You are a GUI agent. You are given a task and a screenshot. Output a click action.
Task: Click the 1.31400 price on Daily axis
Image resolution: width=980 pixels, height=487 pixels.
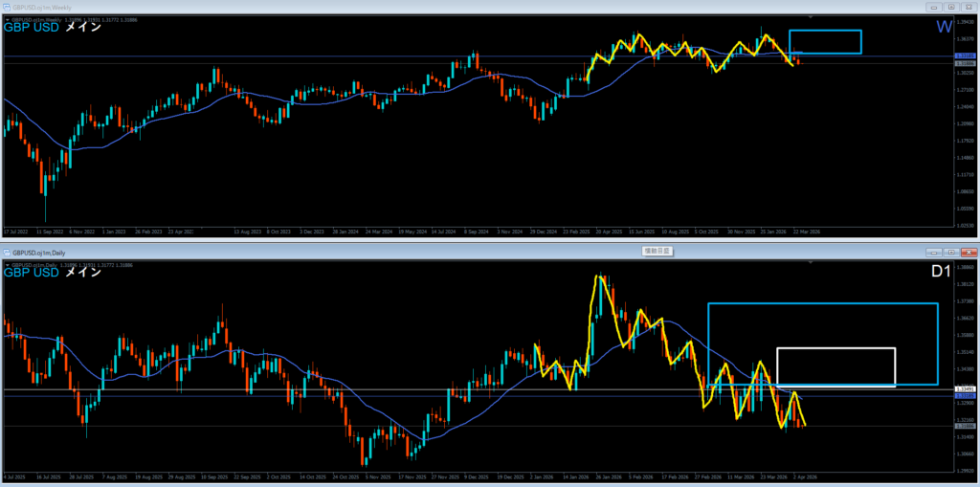(x=966, y=436)
